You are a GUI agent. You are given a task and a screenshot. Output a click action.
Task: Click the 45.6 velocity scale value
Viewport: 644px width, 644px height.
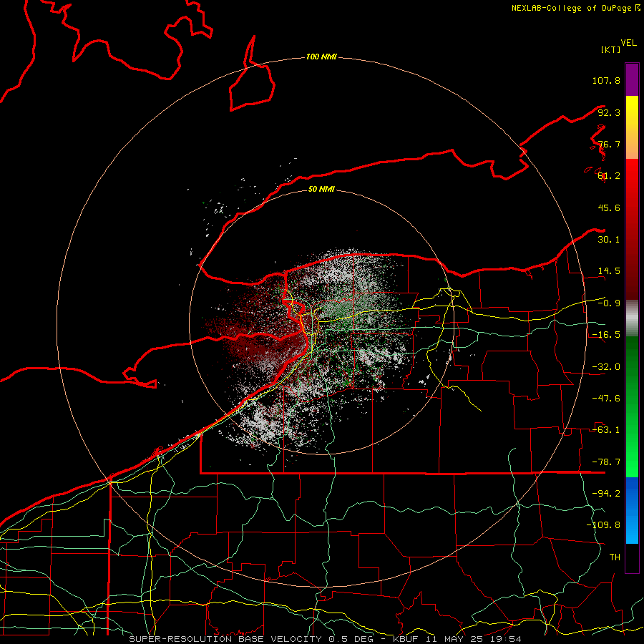tap(609, 208)
